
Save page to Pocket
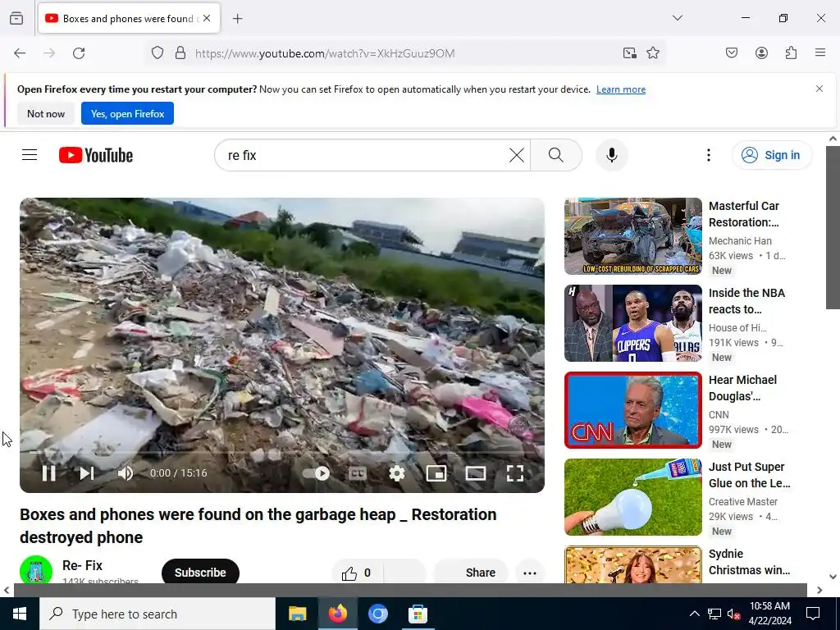coord(732,53)
